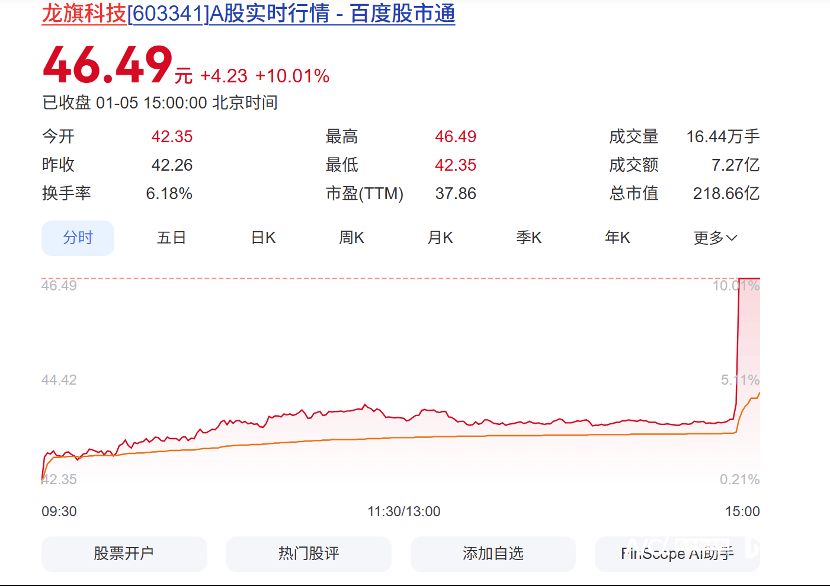Screen dimensions: 830x586
Task: Add the stock via 添加自选
Action: click(493, 553)
